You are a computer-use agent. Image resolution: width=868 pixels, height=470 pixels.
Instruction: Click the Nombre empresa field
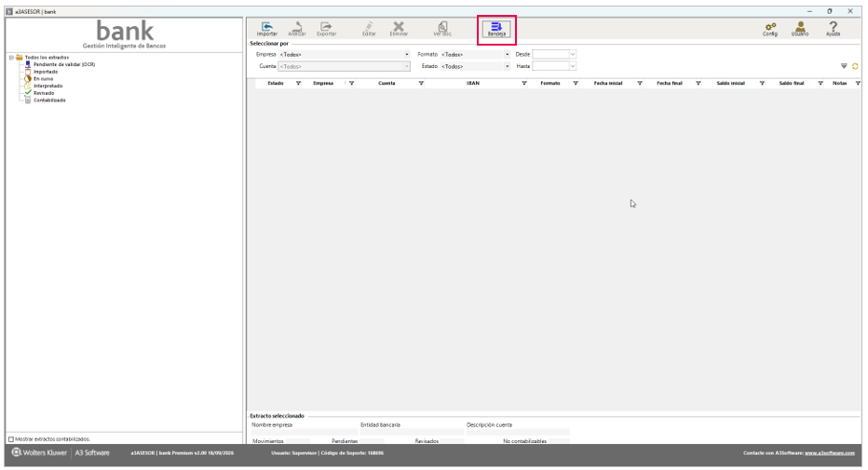pyautogui.click(x=304, y=433)
